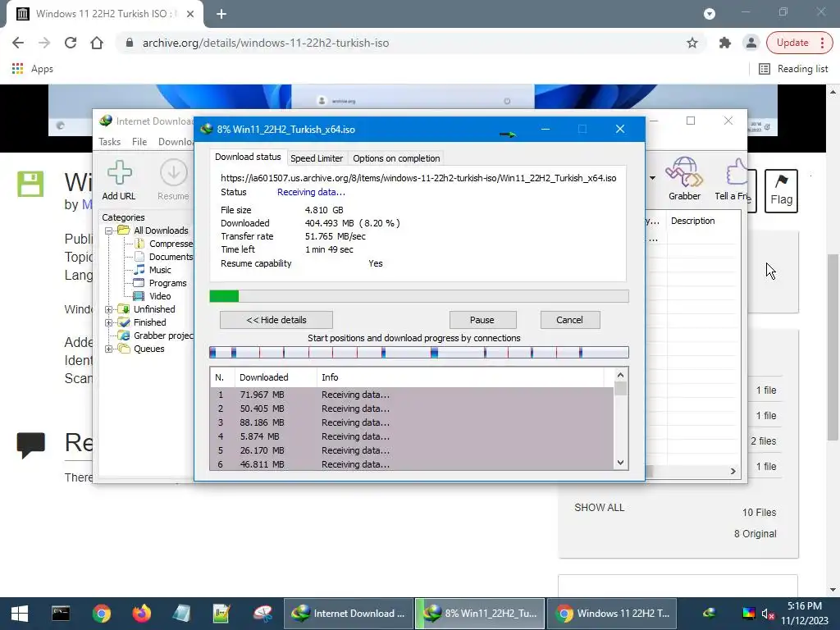The width and height of the screenshot is (840, 630).
Task: Open the Tasks menu in IDM
Action: [109, 142]
